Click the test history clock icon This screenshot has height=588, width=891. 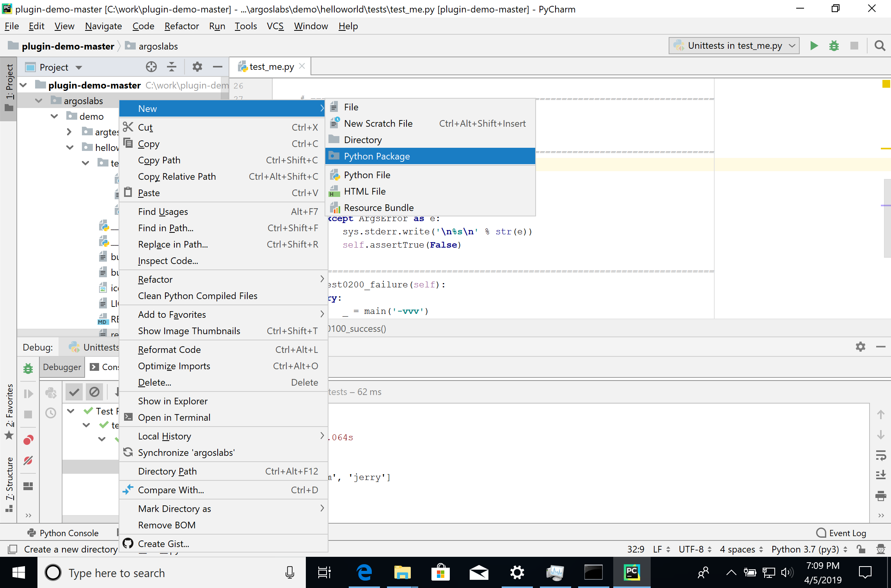pos(51,413)
